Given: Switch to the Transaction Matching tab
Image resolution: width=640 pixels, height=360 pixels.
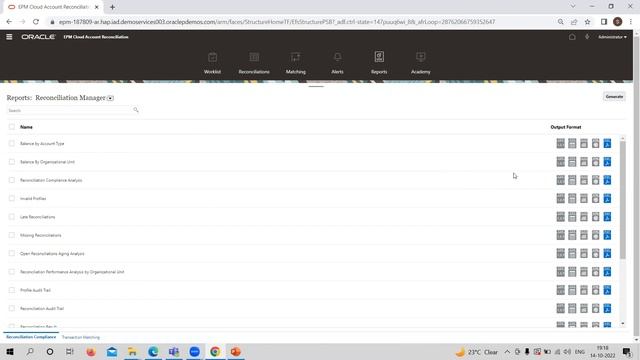Looking at the screenshot, I should pyautogui.click(x=80, y=337).
